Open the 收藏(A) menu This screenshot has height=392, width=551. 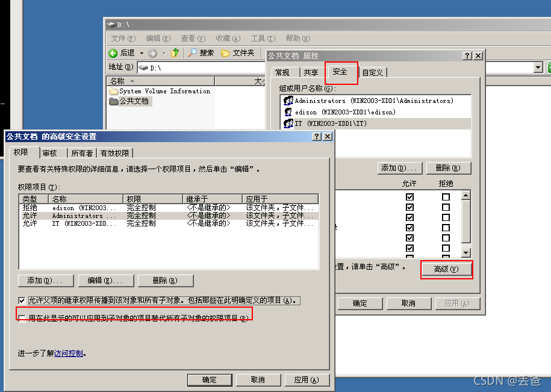click(228, 39)
